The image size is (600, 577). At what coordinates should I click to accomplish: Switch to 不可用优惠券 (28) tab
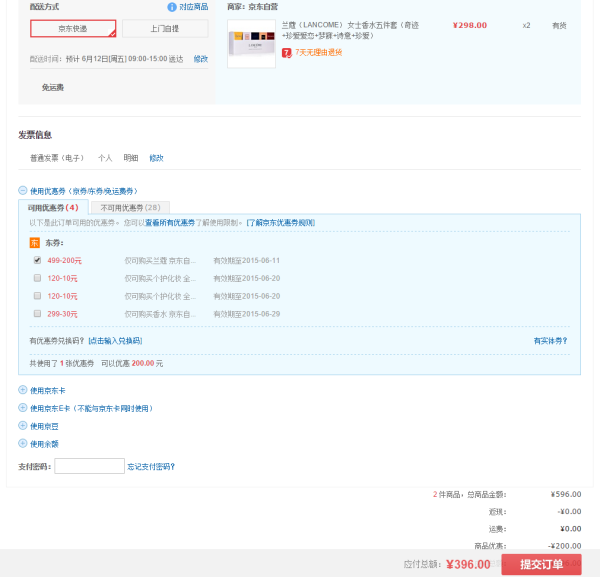130,207
